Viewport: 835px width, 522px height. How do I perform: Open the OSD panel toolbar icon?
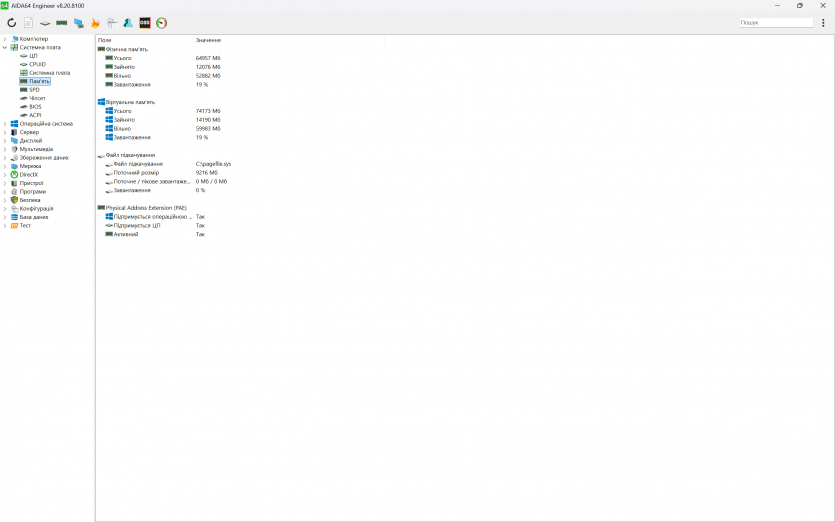[x=145, y=23]
